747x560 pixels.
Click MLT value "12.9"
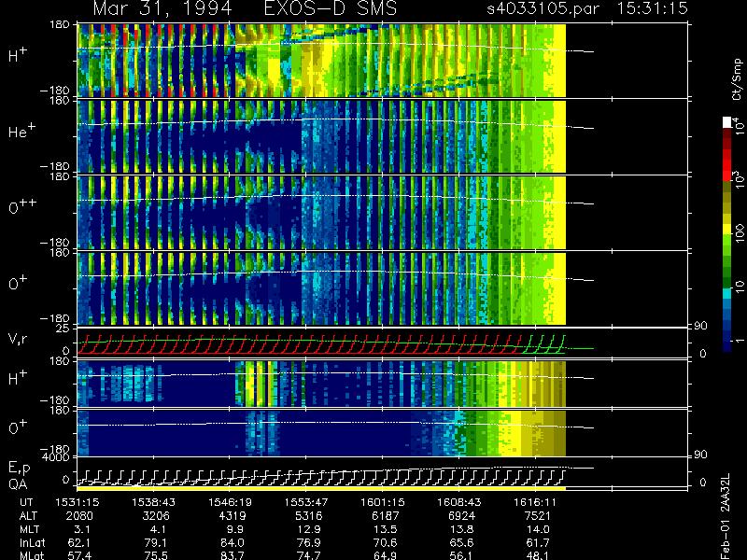click(x=309, y=529)
